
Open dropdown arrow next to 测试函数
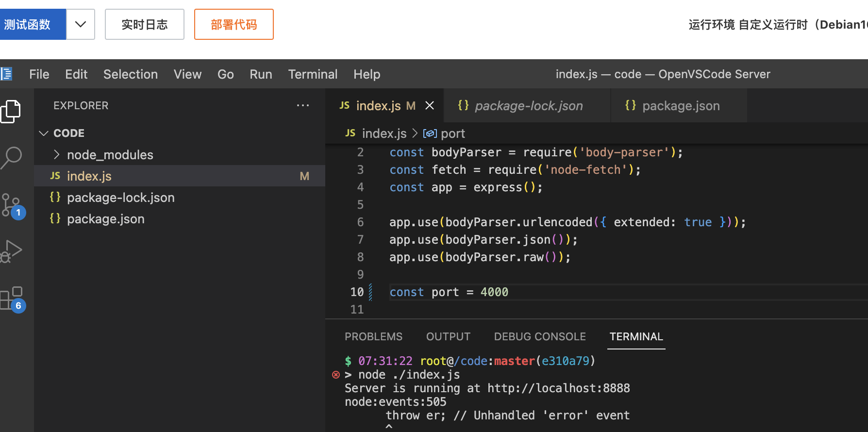click(81, 24)
